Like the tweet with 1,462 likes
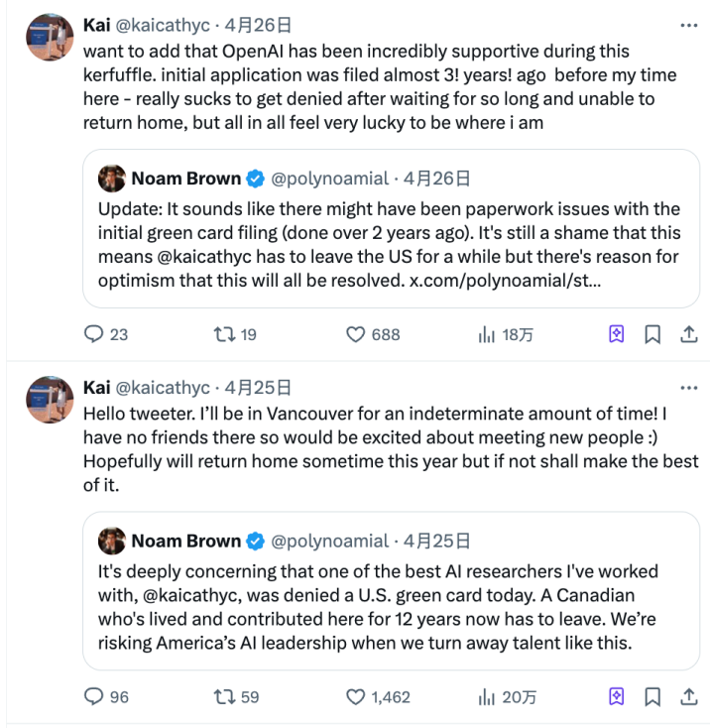 click(356, 697)
